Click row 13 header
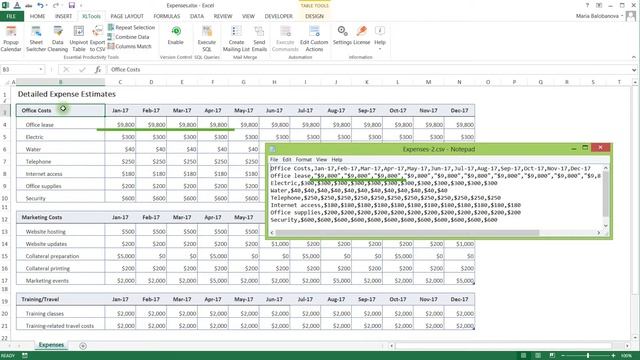This screenshot has height=360, width=640. pyautogui.click(x=5, y=231)
